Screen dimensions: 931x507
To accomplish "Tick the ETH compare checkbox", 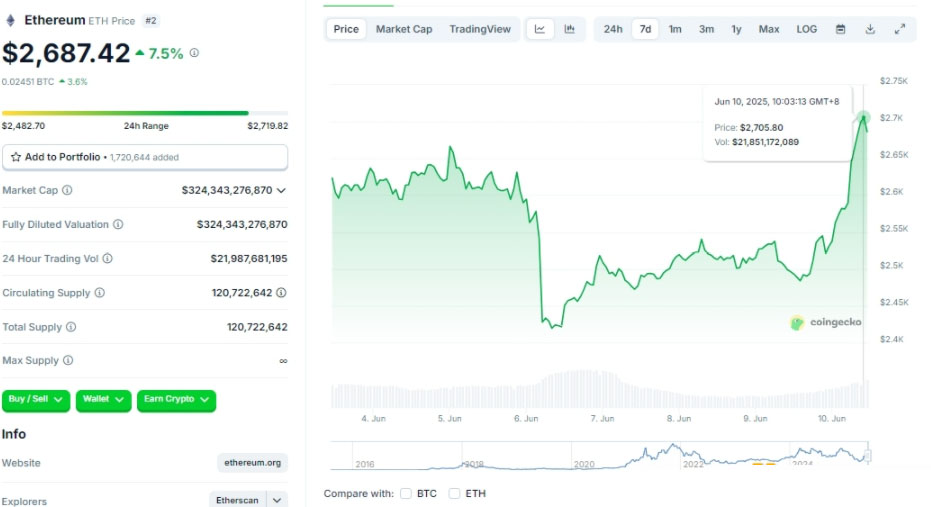I will pyautogui.click(x=455, y=493).
